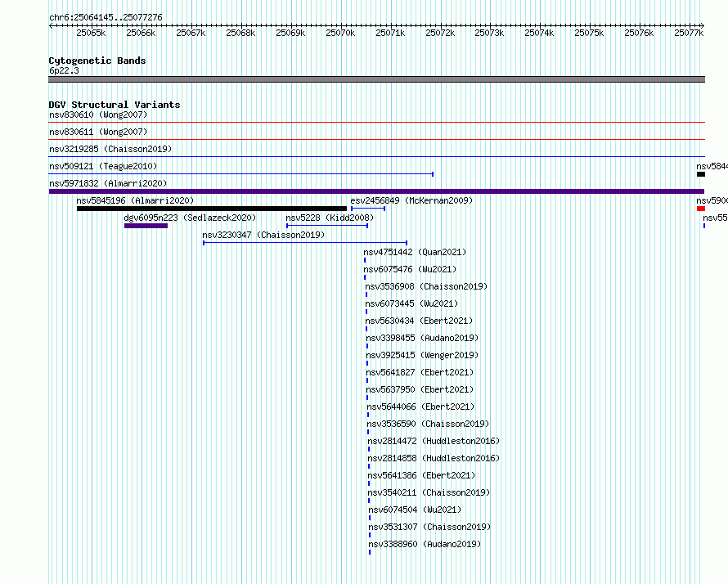This screenshot has height=584, width=728.
Task: Click the nsv830611 (Wong2007) variant label
Action: pyautogui.click(x=98, y=132)
